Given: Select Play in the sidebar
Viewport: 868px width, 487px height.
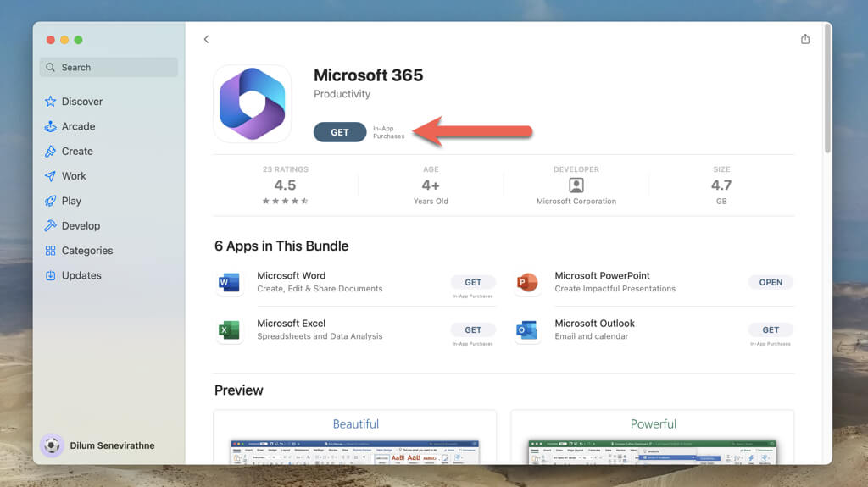Looking at the screenshot, I should pyautogui.click(x=71, y=201).
